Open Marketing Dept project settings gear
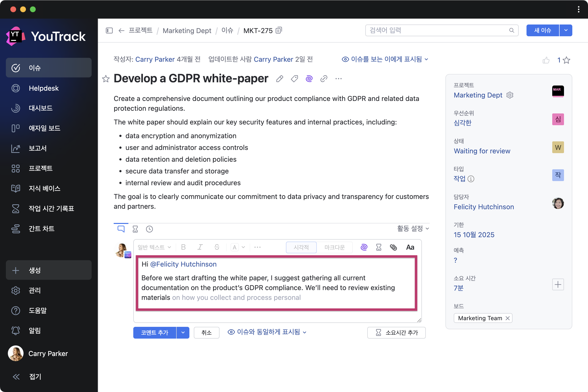The width and height of the screenshot is (588, 392). click(510, 95)
